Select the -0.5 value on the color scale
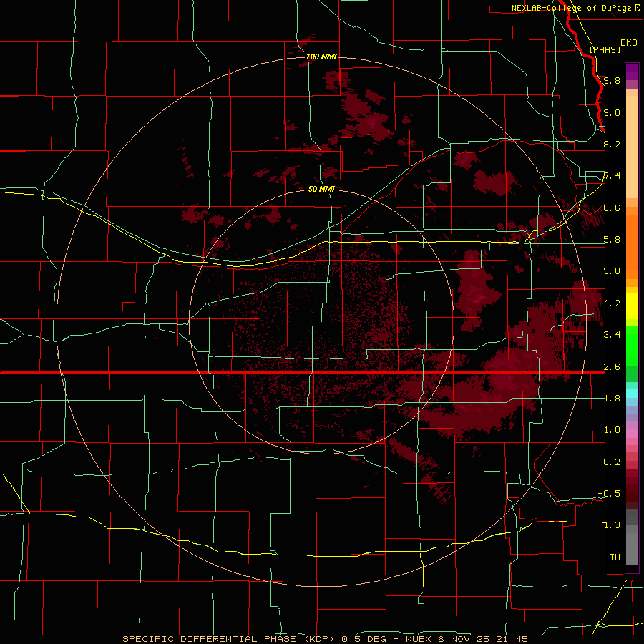The width and height of the screenshot is (644, 644). click(x=610, y=493)
